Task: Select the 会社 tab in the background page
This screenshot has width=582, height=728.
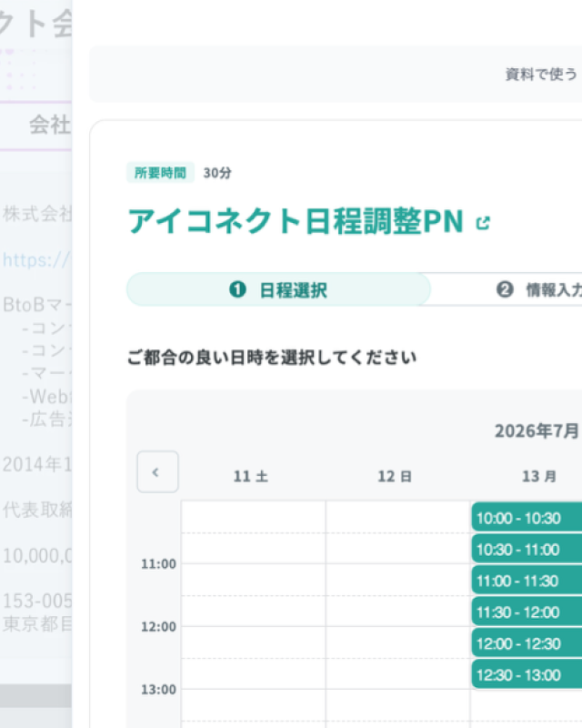Action: tap(50, 125)
